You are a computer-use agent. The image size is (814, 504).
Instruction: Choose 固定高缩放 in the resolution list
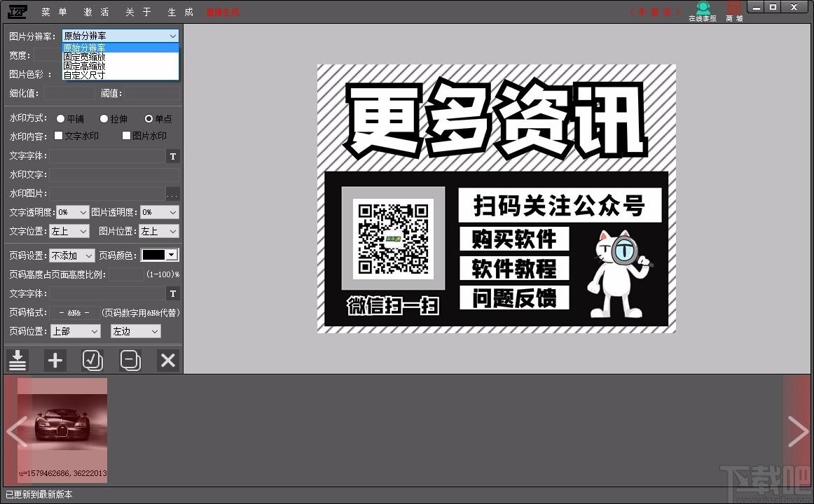point(120,66)
